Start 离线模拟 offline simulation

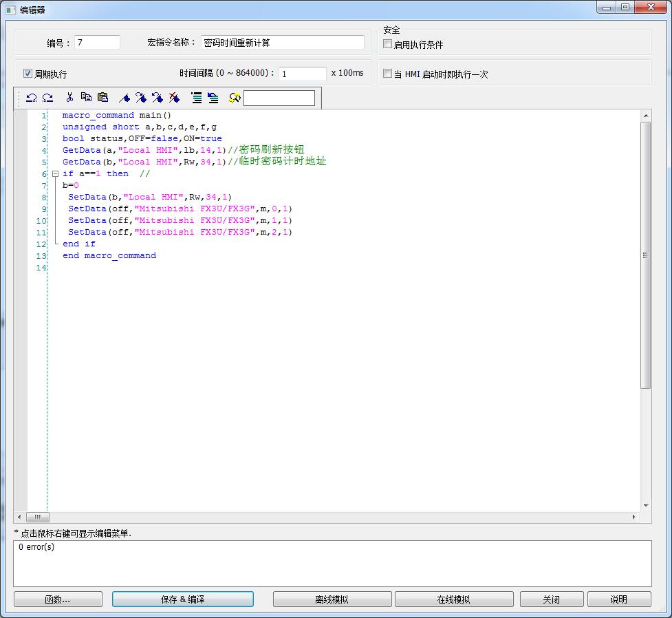click(332, 599)
